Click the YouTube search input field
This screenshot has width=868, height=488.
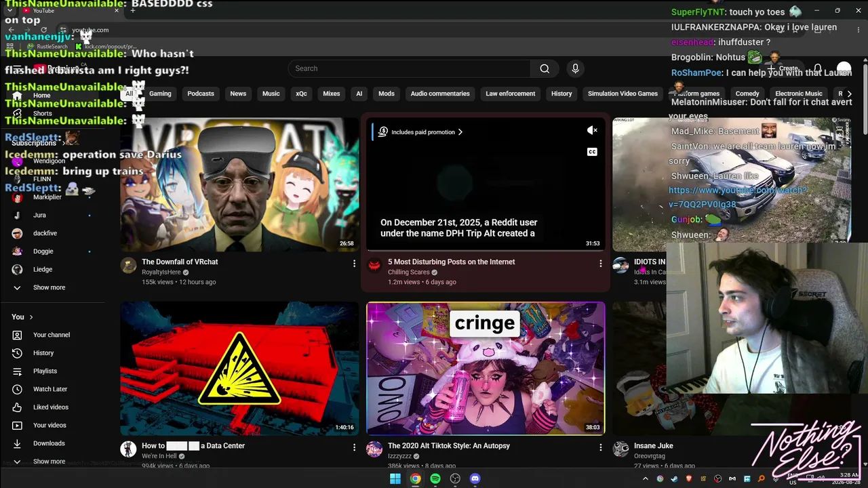click(x=410, y=68)
